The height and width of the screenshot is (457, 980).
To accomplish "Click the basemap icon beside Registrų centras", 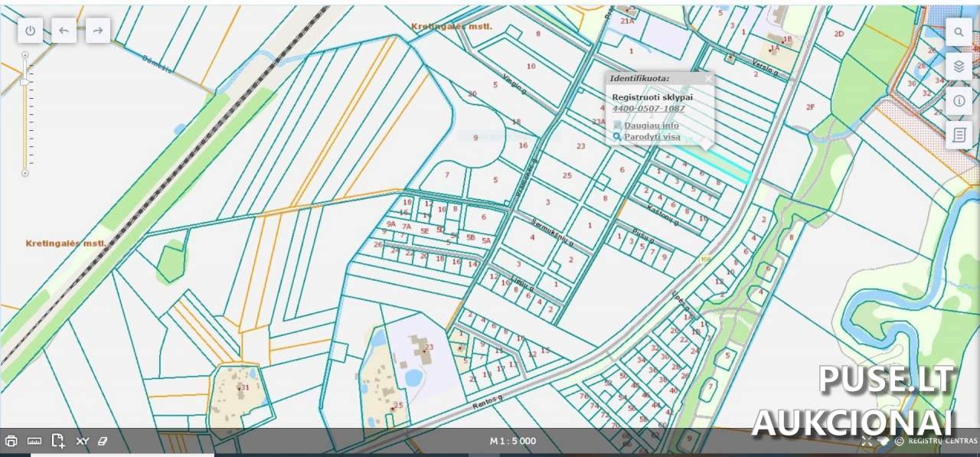I will coord(883,441).
